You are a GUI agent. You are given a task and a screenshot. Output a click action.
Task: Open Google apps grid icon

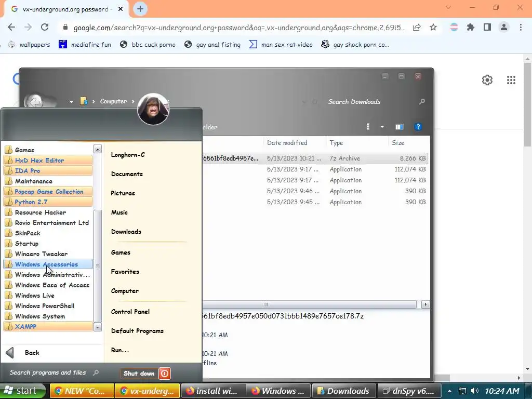pos(511,80)
